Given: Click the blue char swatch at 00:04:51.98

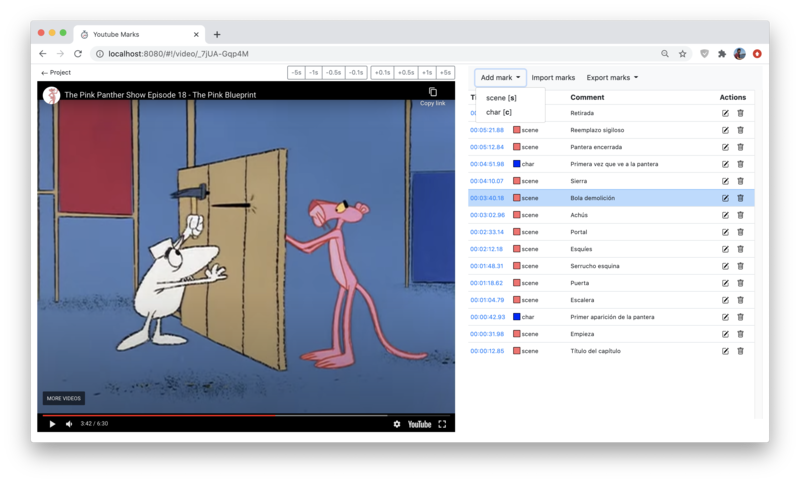Looking at the screenshot, I should pos(516,164).
